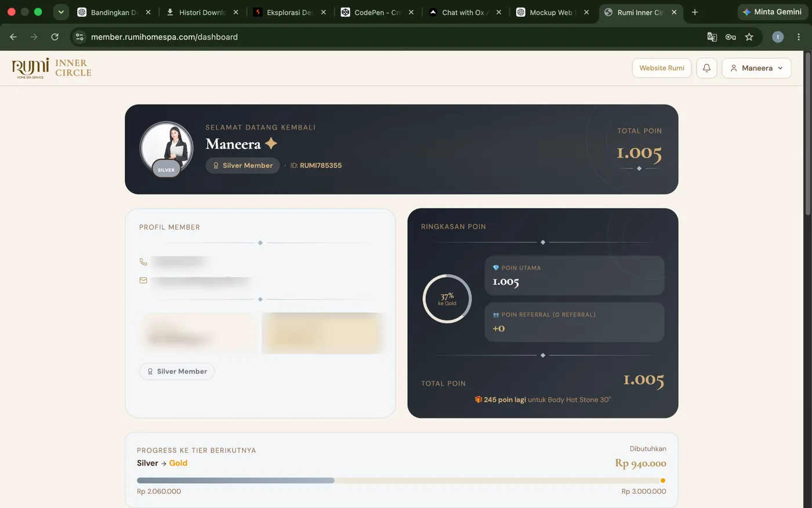
Task: Click the orange dot at progress bar end
Action: [663, 481]
